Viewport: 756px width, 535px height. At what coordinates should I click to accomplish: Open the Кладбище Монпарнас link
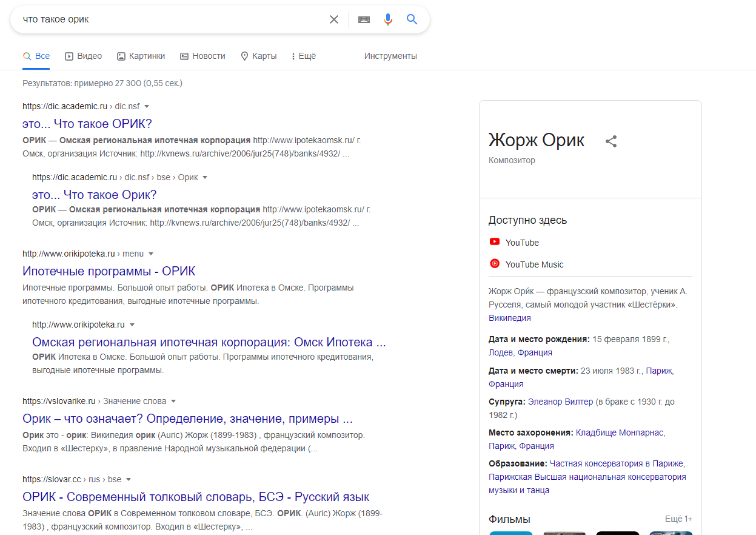coord(620,432)
